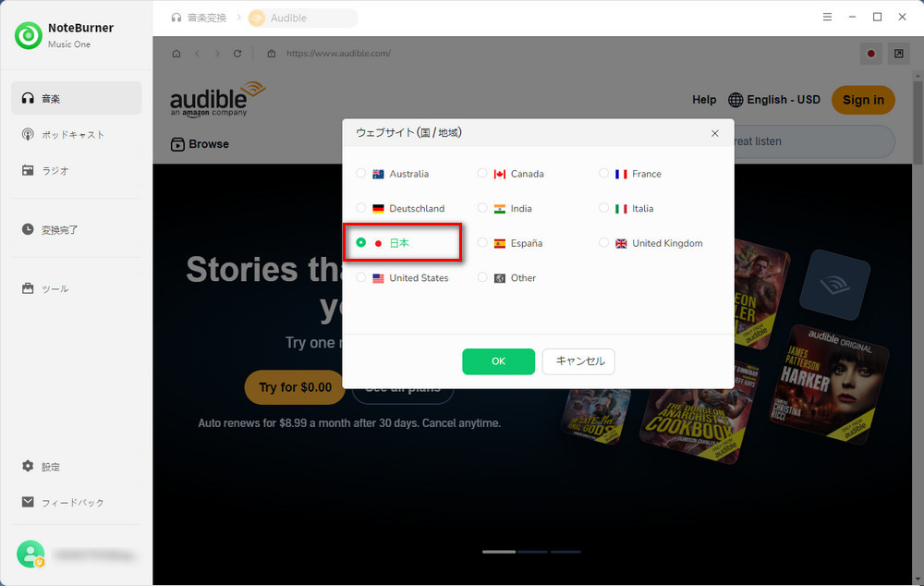Image resolution: width=924 pixels, height=586 pixels.
Task: Click the NoteBurner logo icon
Action: click(x=29, y=35)
